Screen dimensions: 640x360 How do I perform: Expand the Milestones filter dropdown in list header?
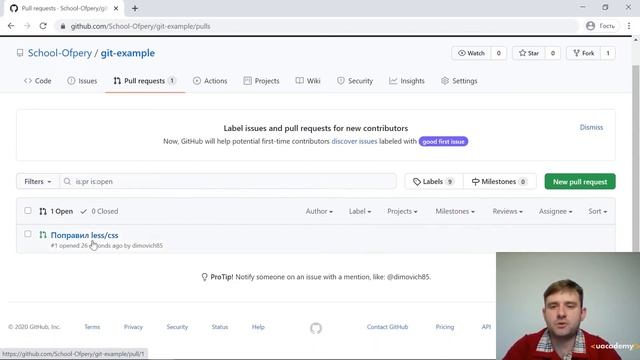455,211
